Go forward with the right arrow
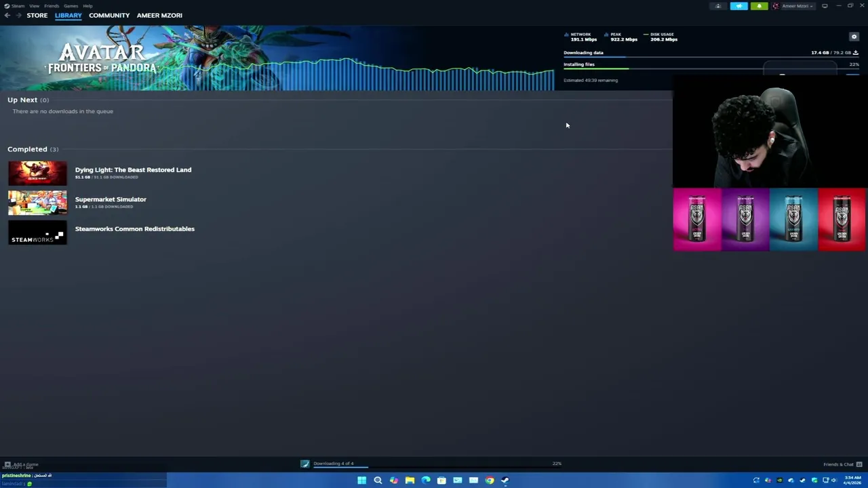The image size is (868, 488). (x=18, y=15)
